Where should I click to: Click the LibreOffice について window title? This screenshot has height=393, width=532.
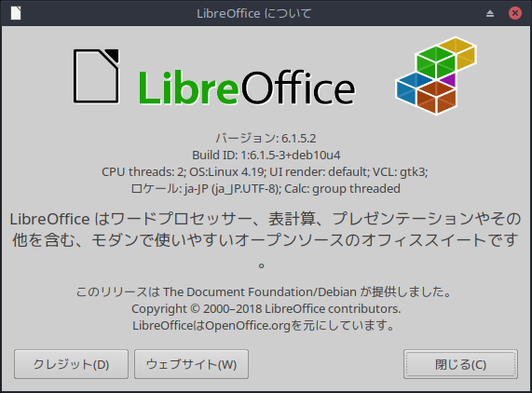click(x=253, y=14)
